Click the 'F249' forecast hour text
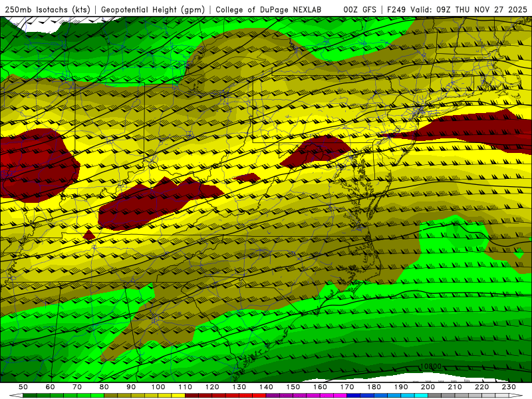Screen dimensions: 532x399 click(396, 10)
